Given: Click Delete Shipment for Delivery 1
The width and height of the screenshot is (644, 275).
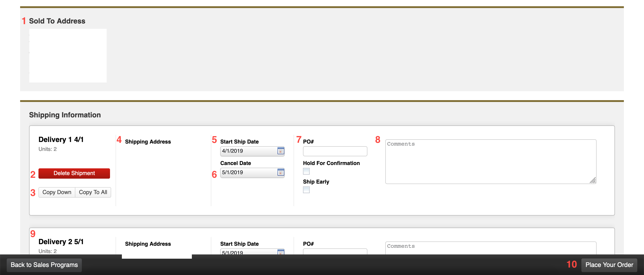Looking at the screenshot, I should 74,173.
